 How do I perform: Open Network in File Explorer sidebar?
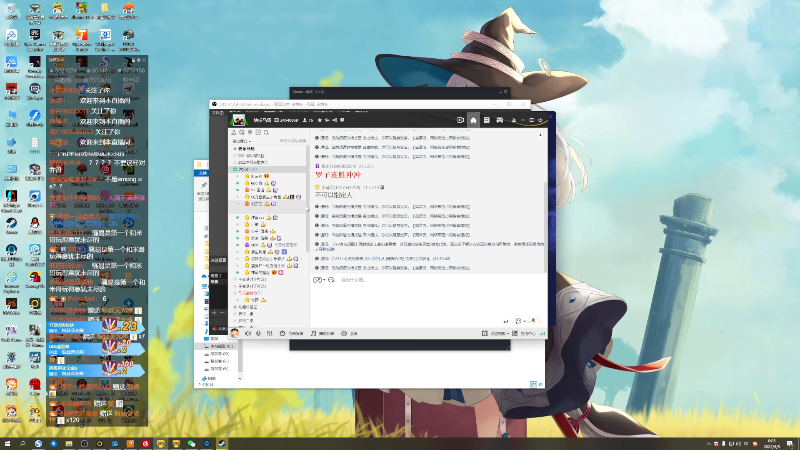pos(209,378)
